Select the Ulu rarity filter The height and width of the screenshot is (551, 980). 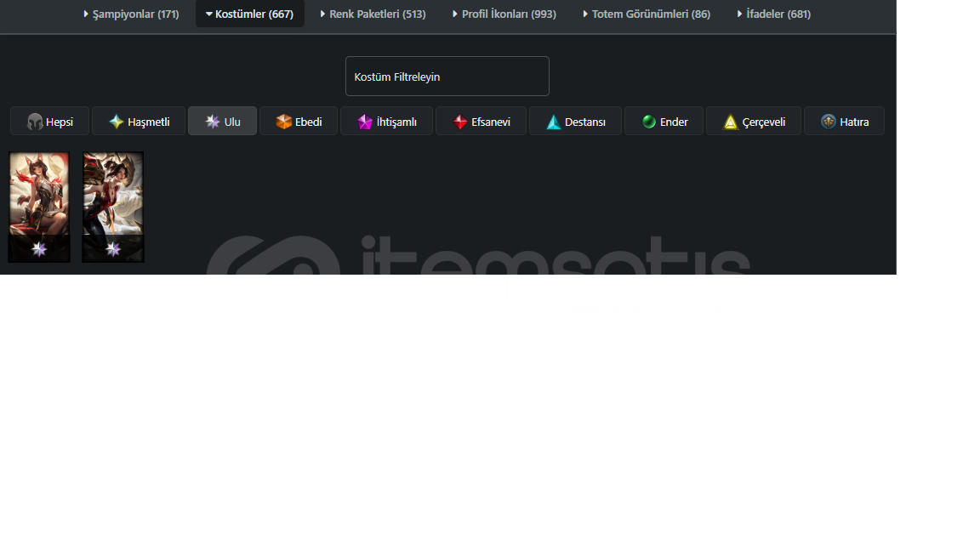coord(223,122)
